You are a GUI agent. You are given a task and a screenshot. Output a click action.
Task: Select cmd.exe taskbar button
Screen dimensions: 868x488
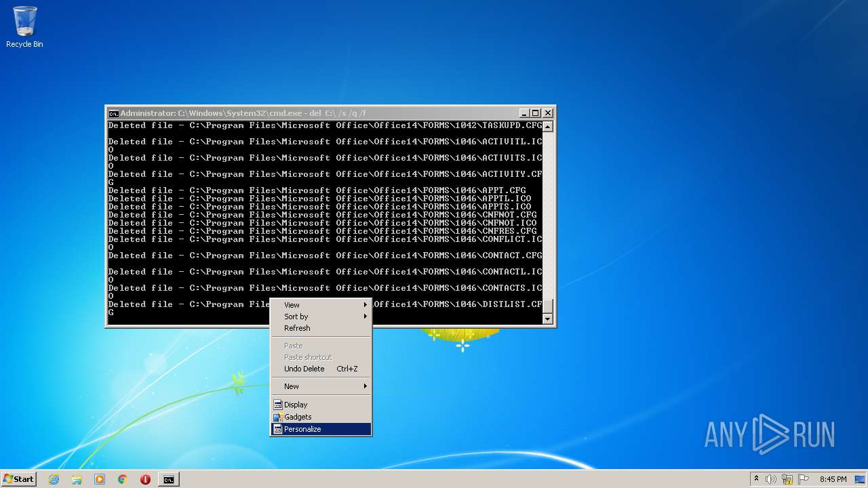click(x=168, y=479)
